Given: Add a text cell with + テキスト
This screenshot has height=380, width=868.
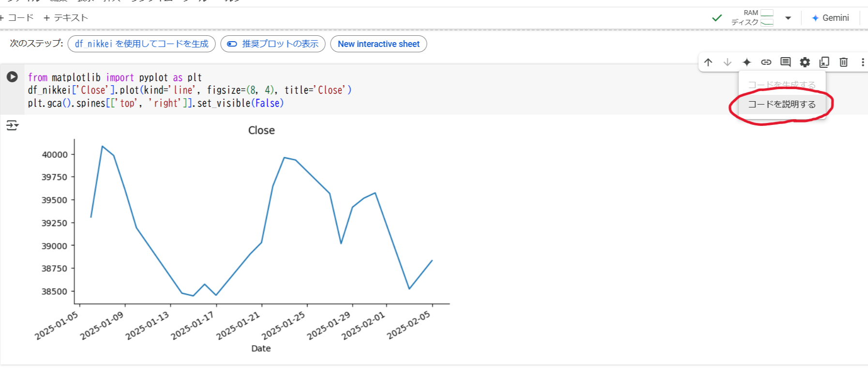Looking at the screenshot, I should click(65, 17).
